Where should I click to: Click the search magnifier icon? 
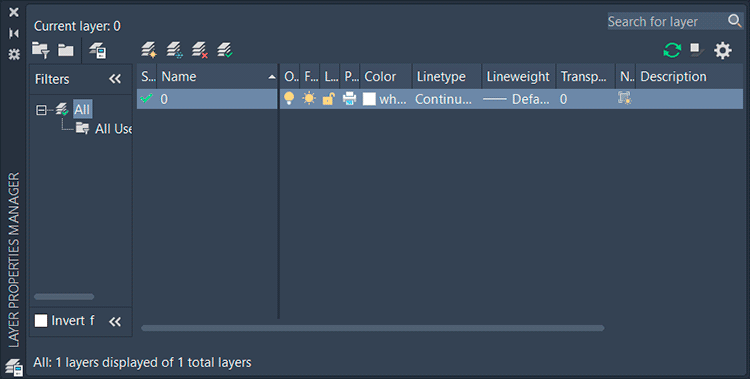[734, 21]
